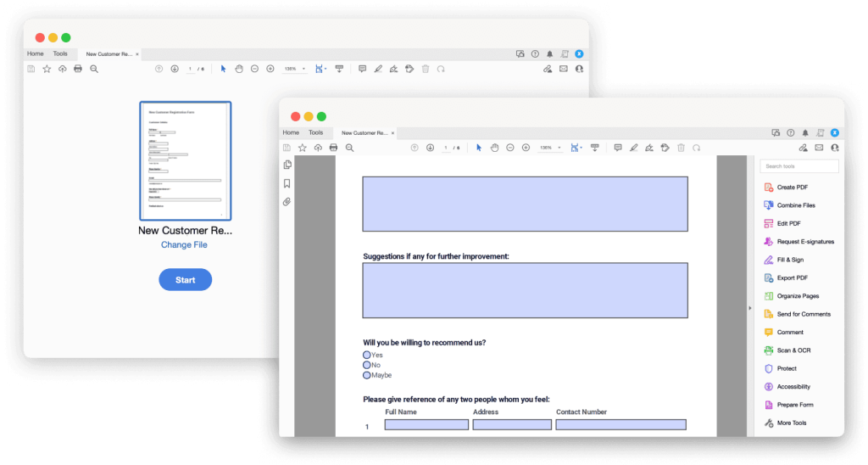The height and width of the screenshot is (465, 868).
Task: Click the cloud upload icon in front window
Action: pos(318,148)
